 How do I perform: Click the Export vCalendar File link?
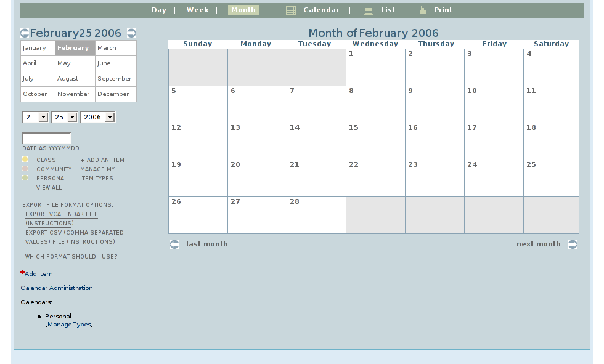(62, 214)
